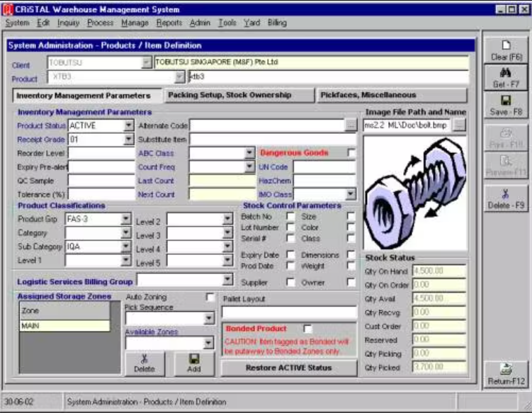
Task: Switch to Packing Setup, Stock Ownership tab
Action: coord(239,95)
